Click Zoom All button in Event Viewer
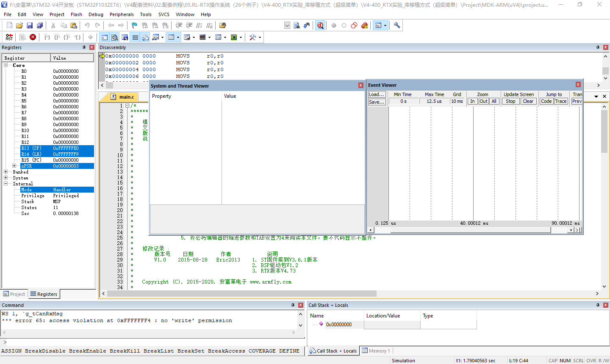Image resolution: width=610 pixels, height=364 pixels. point(494,101)
